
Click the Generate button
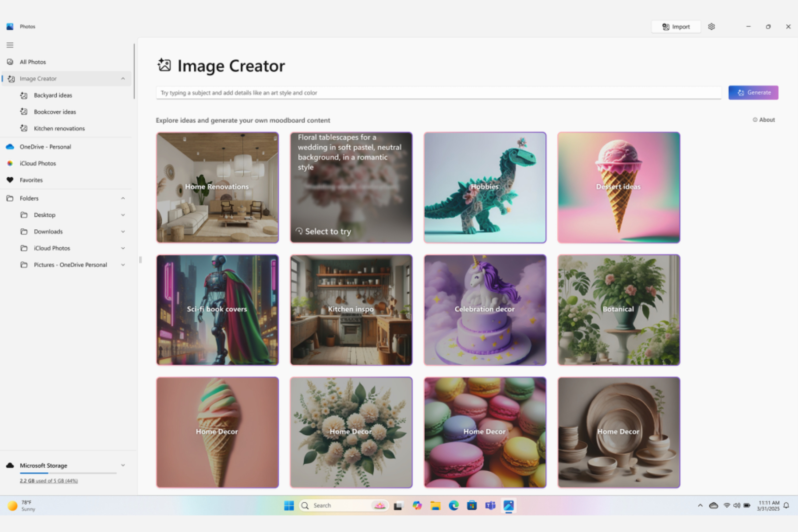[753, 92]
